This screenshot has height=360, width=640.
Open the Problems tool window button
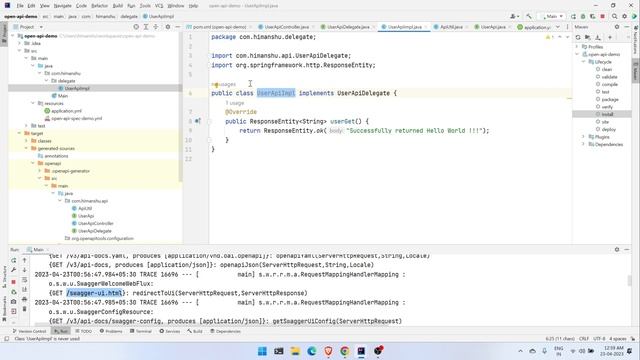[x=111, y=331]
